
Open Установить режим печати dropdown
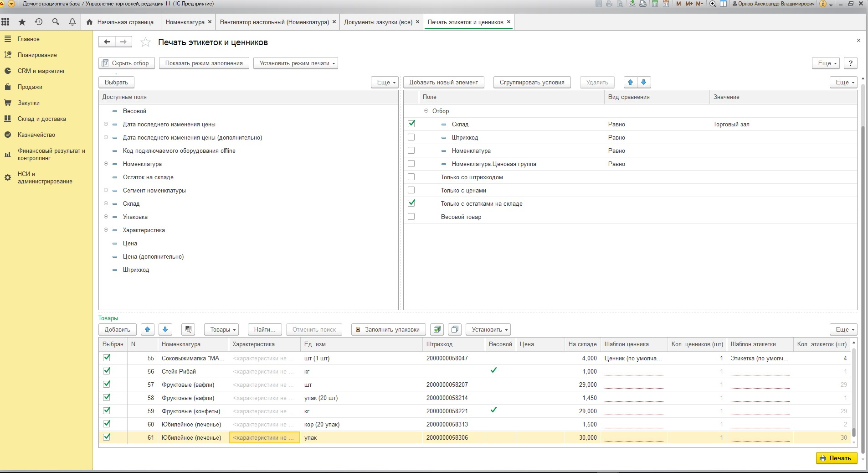pyautogui.click(x=296, y=63)
